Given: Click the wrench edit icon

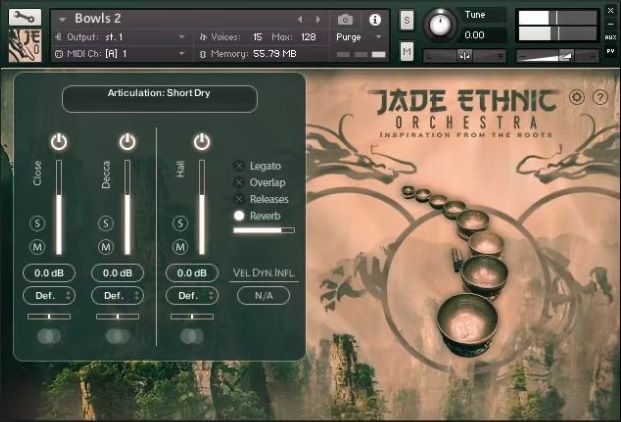Looking at the screenshot, I should 26,18.
